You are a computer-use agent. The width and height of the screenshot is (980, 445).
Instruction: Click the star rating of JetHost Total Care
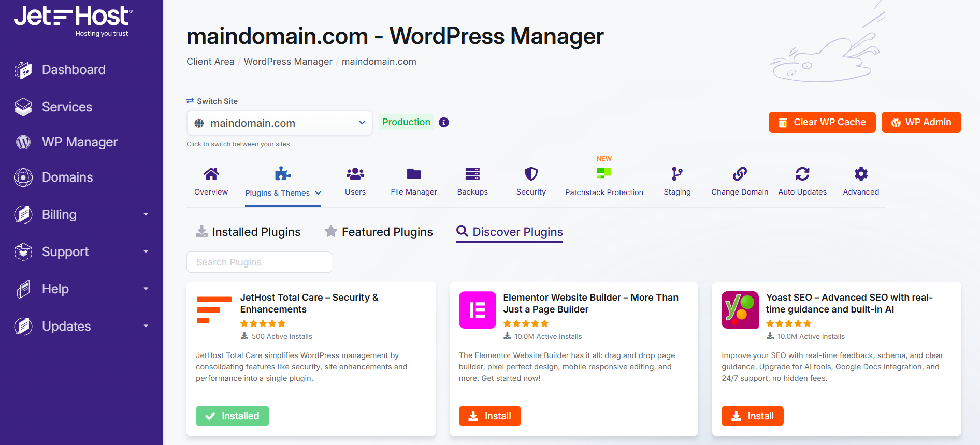(x=263, y=323)
